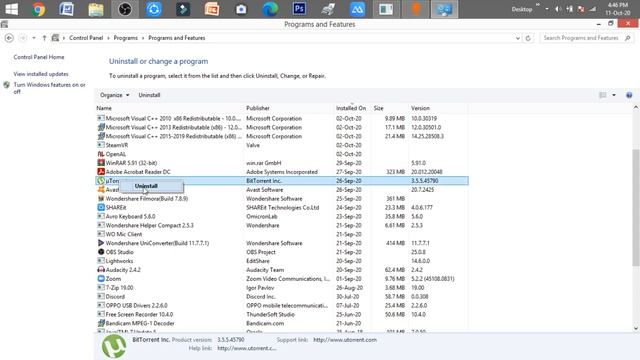Click the Audacity 2.4.2 icon
640x360 pixels.
tap(101, 270)
